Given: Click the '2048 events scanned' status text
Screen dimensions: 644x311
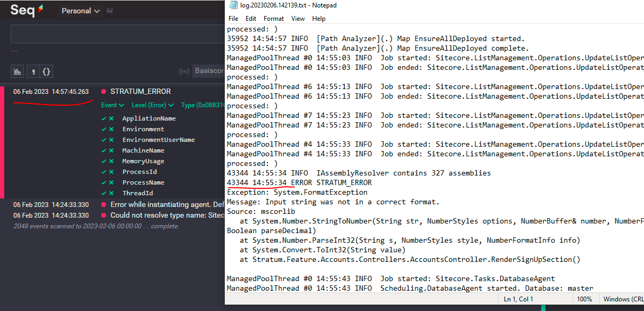Looking at the screenshot, I should 96,226.
